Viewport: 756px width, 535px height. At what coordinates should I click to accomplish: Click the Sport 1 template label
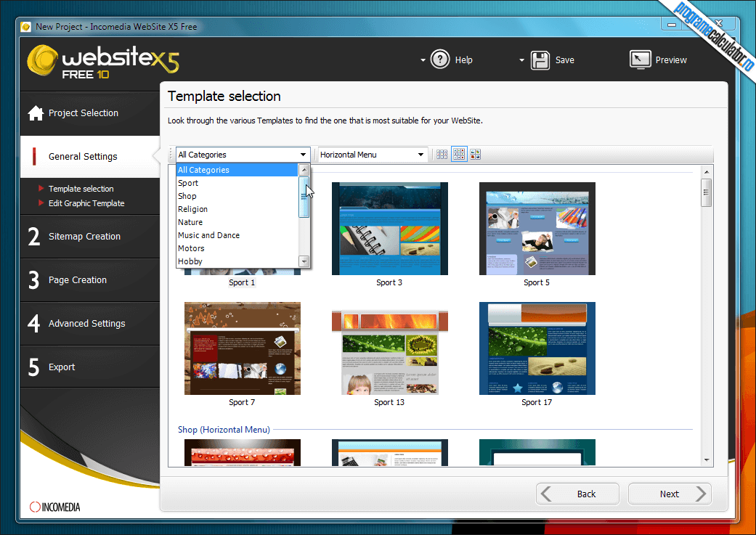(242, 282)
